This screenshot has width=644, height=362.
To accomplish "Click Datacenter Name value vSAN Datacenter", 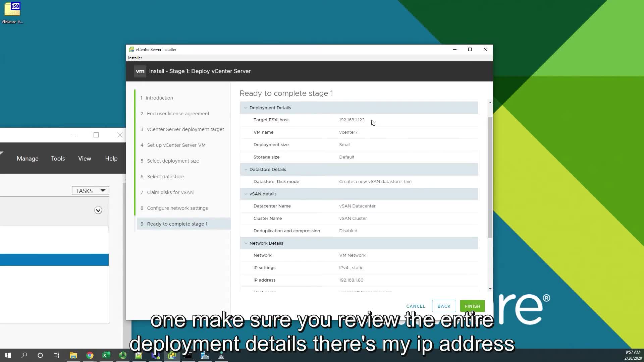I will (357, 206).
